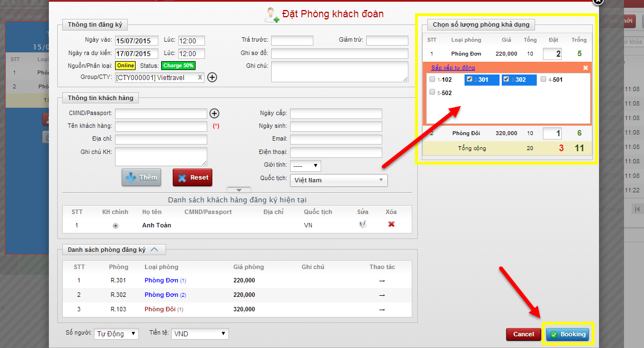Viewport: 644px width, 348px height.
Task: Select the KH chính radio for Anh Toàn
Action: (116, 226)
